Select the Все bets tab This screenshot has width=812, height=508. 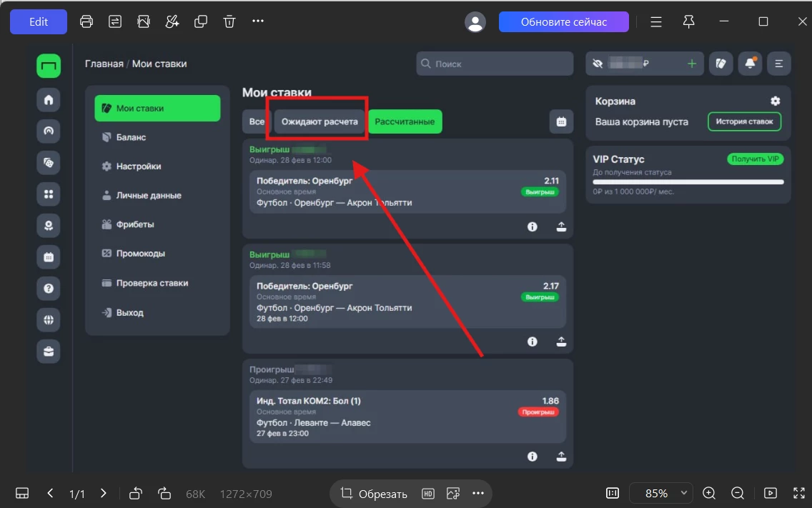coord(257,121)
